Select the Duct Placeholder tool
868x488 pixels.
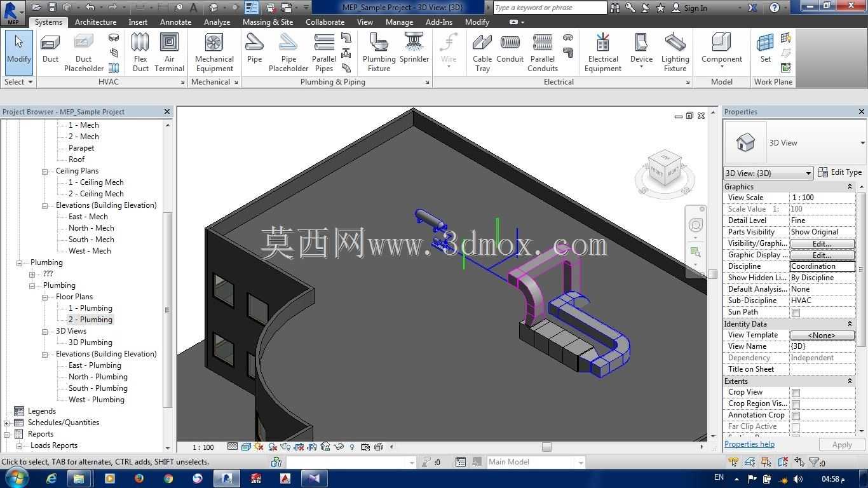pos(84,53)
